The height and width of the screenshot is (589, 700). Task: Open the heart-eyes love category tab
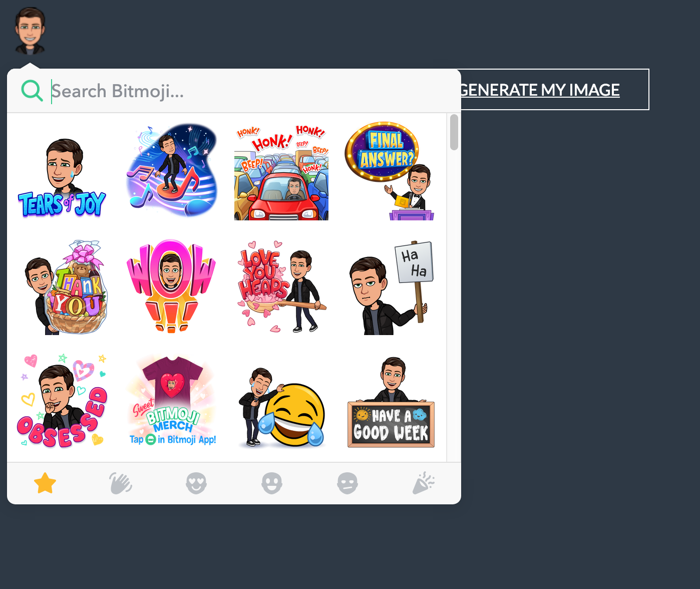(x=196, y=483)
